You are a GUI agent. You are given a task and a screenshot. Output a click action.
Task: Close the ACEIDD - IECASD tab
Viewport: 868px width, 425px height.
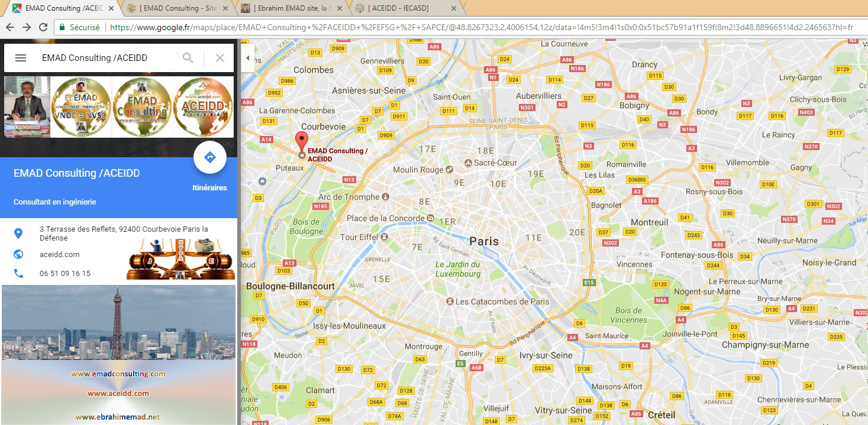pos(454,8)
